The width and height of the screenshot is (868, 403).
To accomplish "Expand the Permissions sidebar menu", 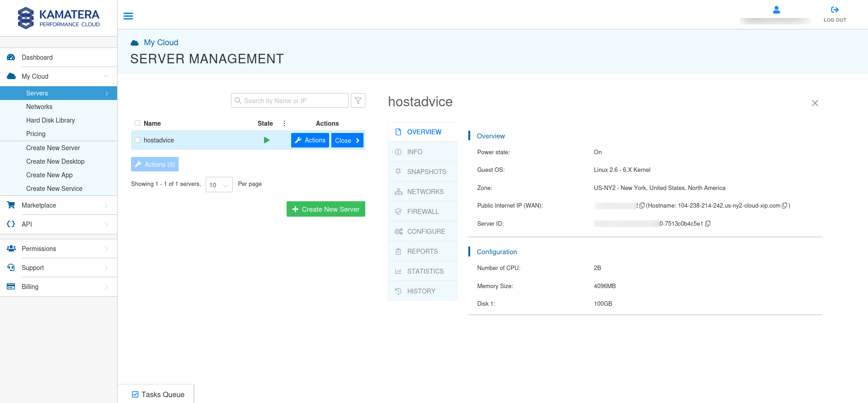I will point(106,249).
